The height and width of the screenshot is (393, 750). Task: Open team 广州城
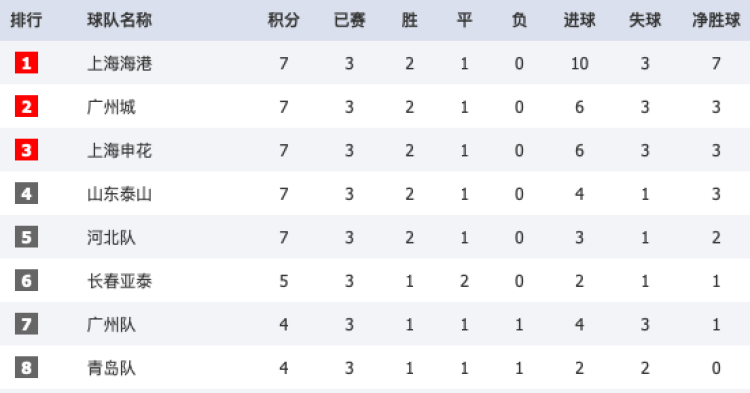pyautogui.click(x=111, y=107)
